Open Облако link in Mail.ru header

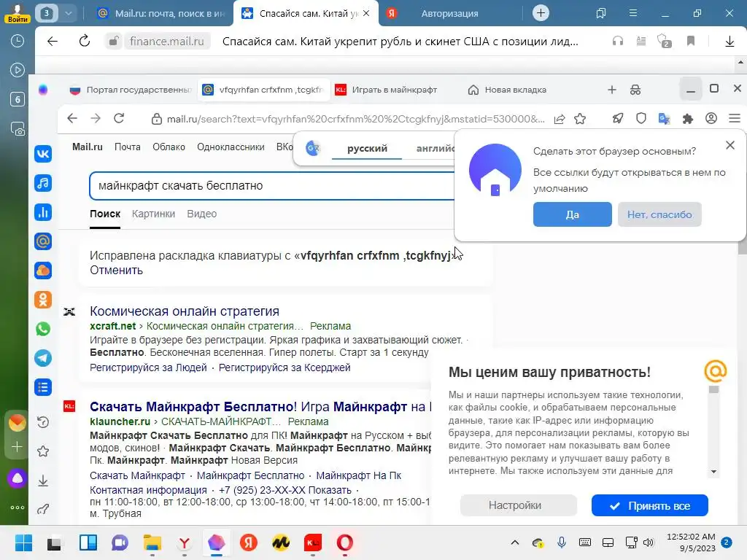pyautogui.click(x=169, y=147)
